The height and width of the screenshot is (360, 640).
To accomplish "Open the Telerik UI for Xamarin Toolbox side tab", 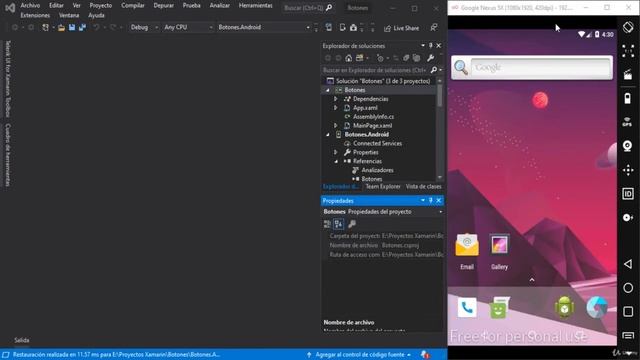I will (x=8, y=79).
